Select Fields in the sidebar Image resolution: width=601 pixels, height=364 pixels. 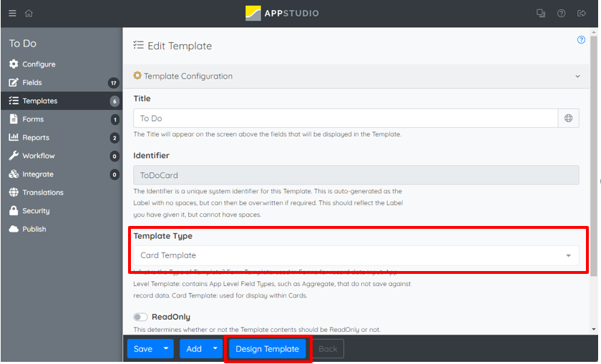click(x=32, y=82)
